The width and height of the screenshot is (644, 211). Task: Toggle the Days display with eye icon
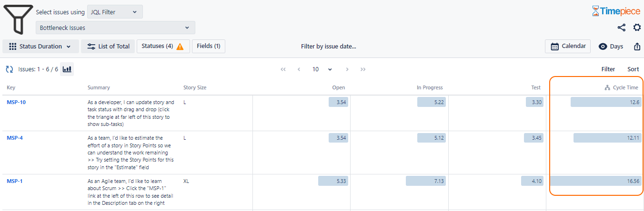611,47
